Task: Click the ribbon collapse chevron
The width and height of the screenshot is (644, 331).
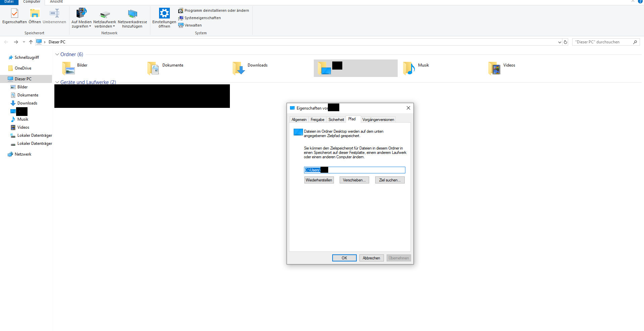Action: point(633,1)
